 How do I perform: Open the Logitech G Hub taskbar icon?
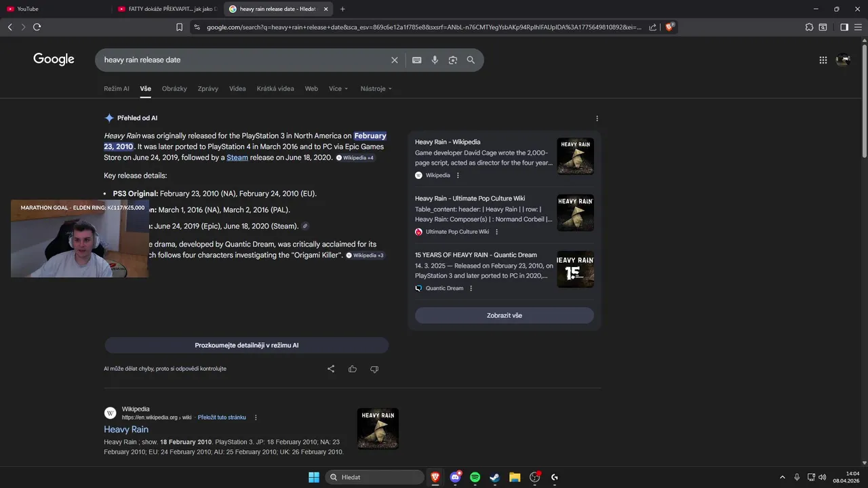555,477
